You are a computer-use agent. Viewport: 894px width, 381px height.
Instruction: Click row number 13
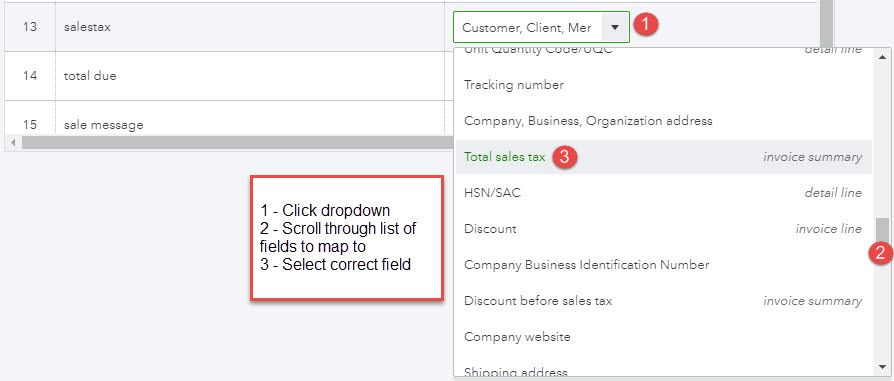click(x=30, y=27)
